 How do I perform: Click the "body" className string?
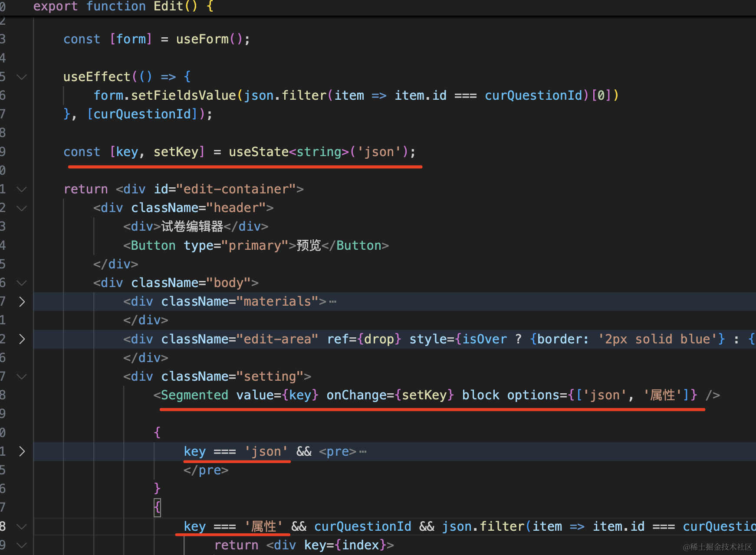[x=229, y=283]
